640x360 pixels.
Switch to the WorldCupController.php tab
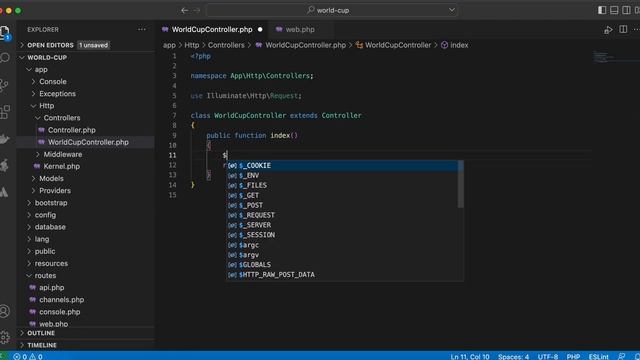point(212,29)
